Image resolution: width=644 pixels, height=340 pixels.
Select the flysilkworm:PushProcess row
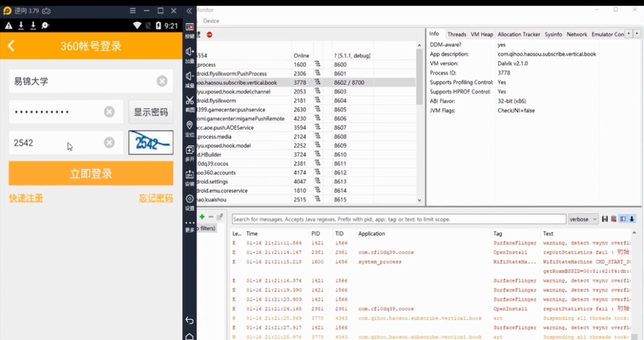(x=306, y=73)
